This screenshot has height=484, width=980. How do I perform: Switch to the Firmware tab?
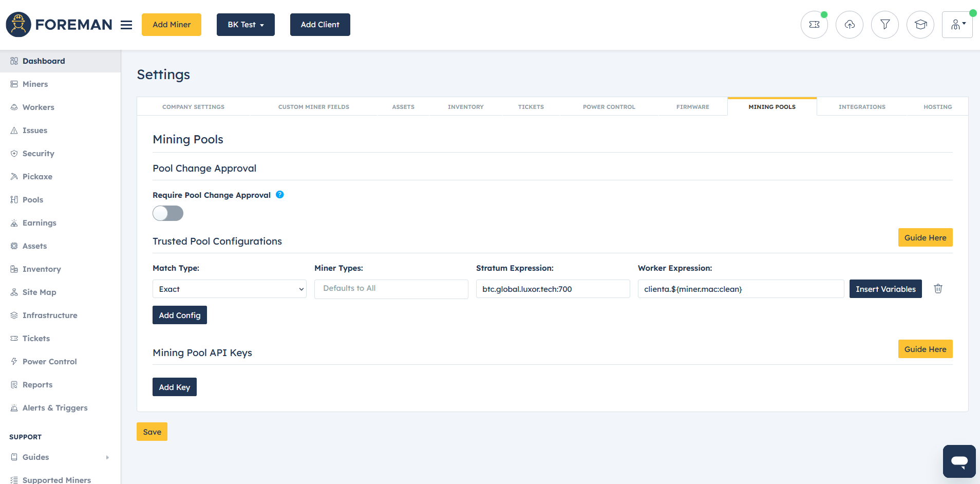(x=692, y=106)
